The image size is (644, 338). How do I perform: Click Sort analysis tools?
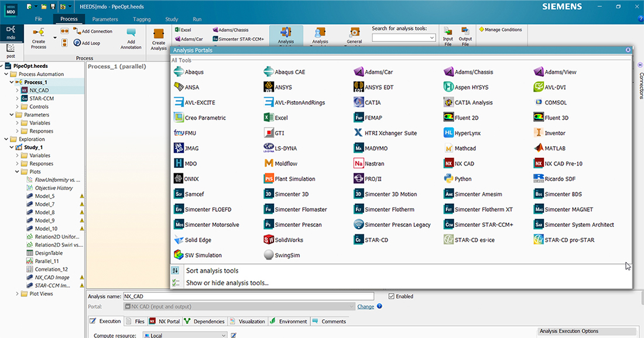click(x=212, y=270)
